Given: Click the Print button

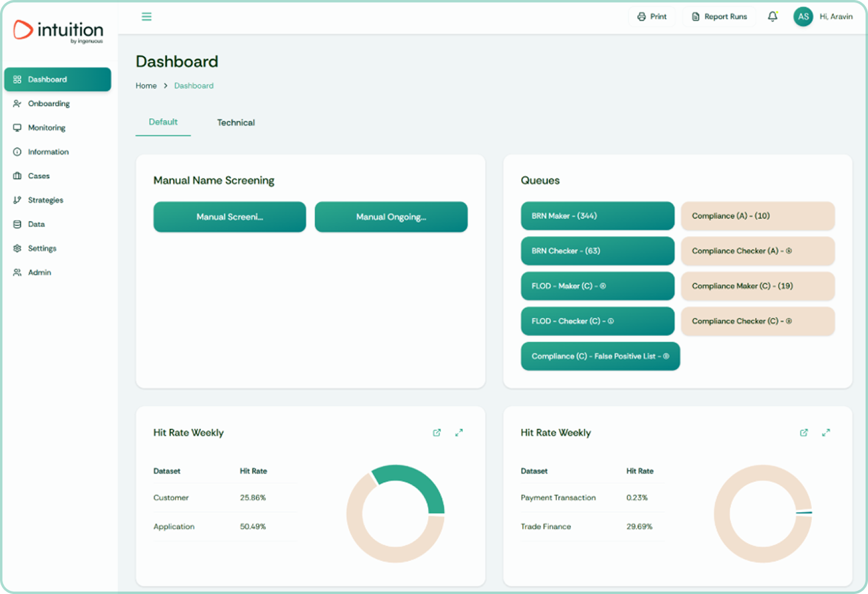Looking at the screenshot, I should click(x=652, y=16).
